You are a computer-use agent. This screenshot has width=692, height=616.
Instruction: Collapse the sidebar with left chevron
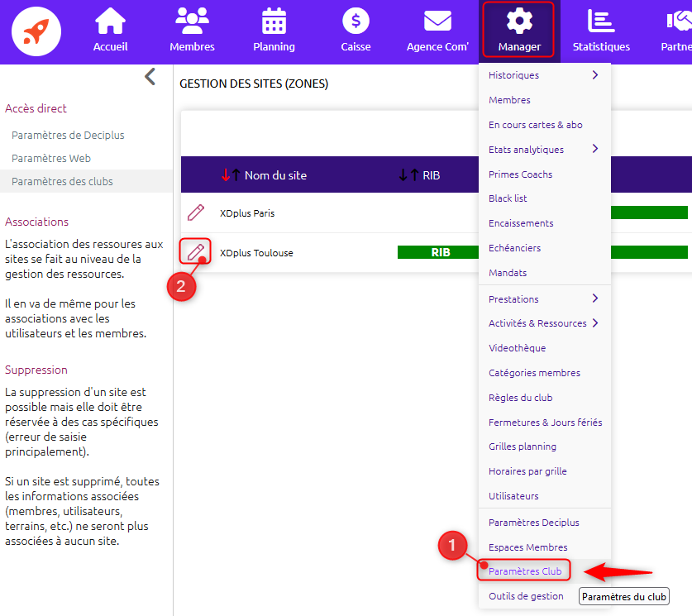click(150, 77)
